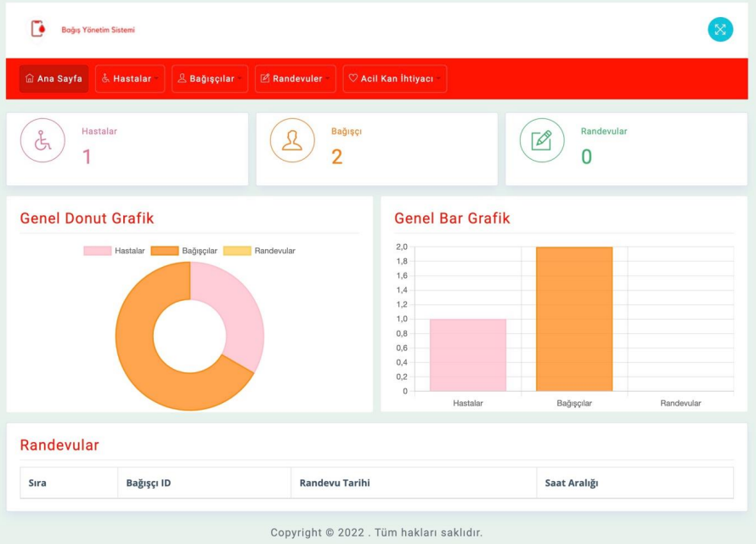The image size is (756, 544).
Task: Click the donor person icon on Bağışçı card
Action: (291, 140)
